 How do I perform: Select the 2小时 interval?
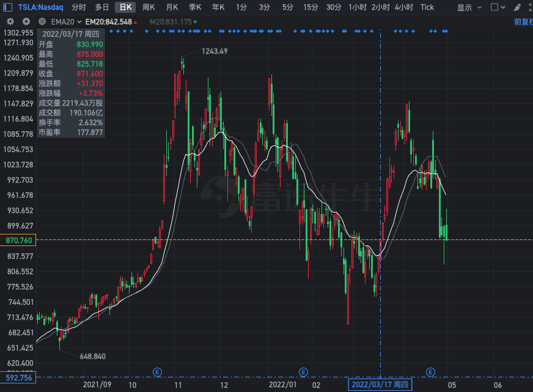tap(381, 7)
